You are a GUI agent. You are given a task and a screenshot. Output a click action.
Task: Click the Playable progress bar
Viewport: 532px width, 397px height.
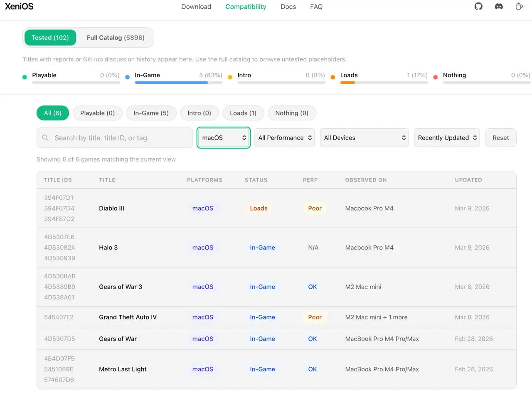76,83
